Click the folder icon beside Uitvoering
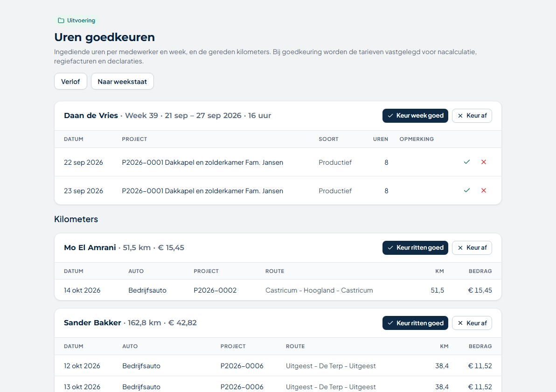Image resolution: width=556 pixels, height=392 pixels. coord(61,21)
